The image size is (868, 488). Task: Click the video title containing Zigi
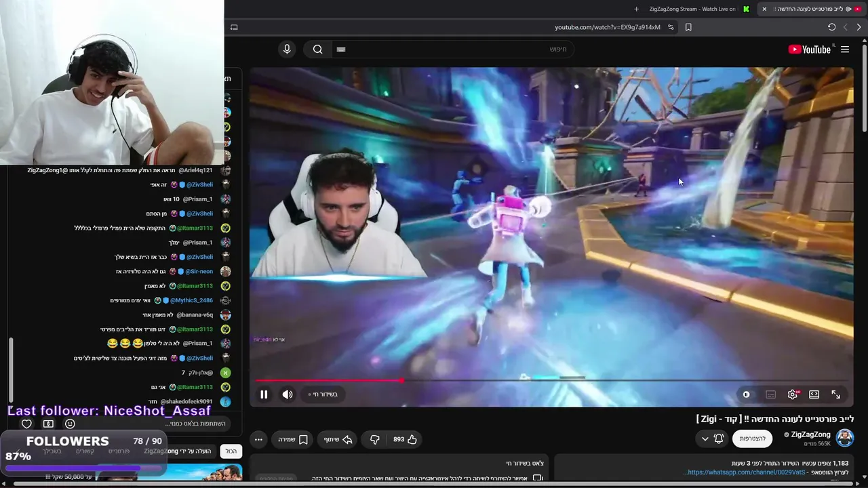coord(775,419)
